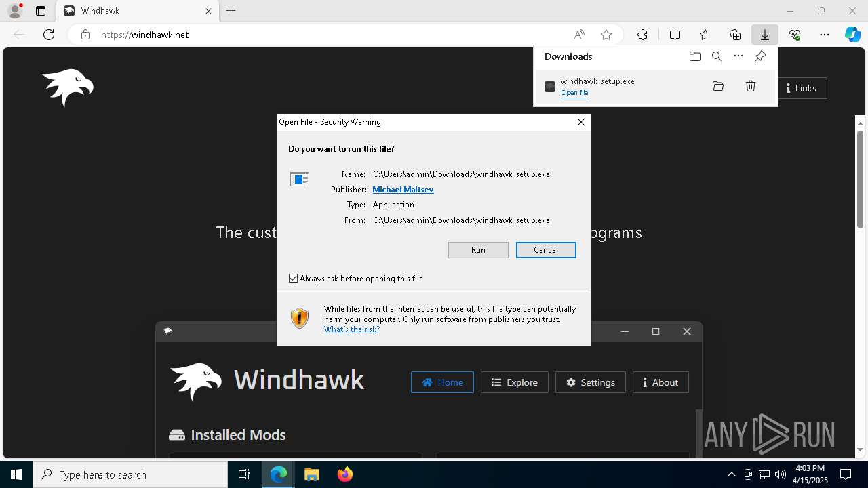Delete windhawk_setup.exe download entry
Image resolution: width=868 pixels, height=488 pixels.
click(751, 86)
